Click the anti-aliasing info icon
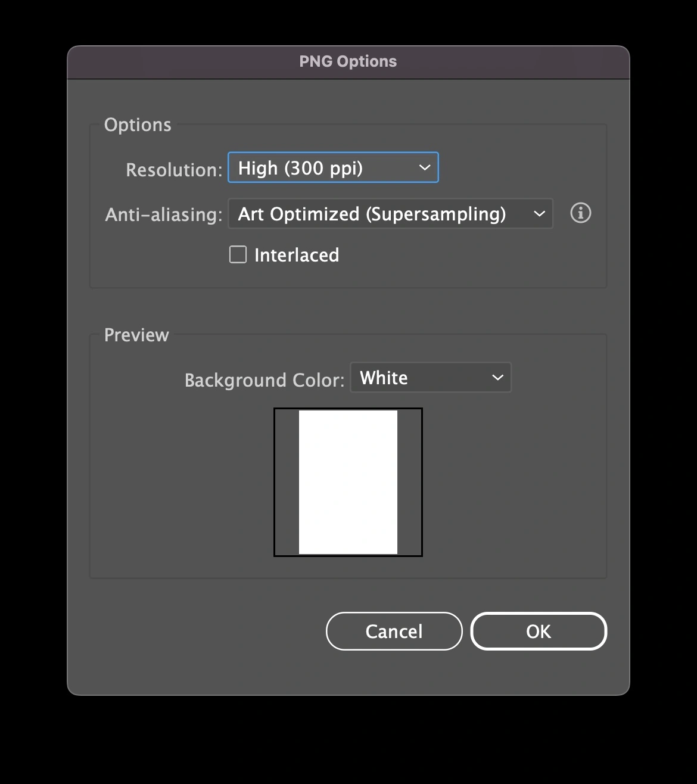The image size is (697, 784). pyautogui.click(x=580, y=213)
